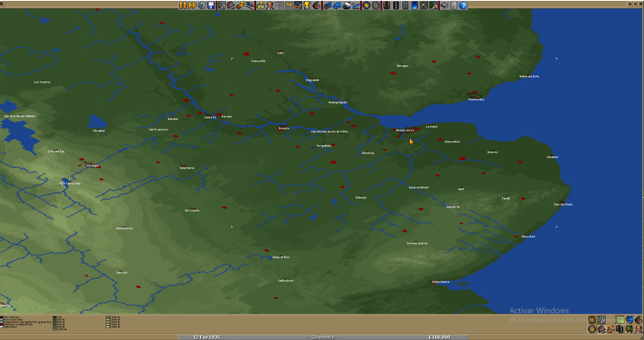Show transport routes on the minimap

point(620,329)
